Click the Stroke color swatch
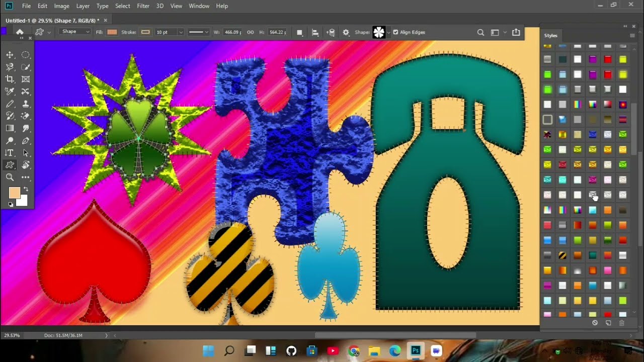The height and width of the screenshot is (362, 644). [145, 32]
